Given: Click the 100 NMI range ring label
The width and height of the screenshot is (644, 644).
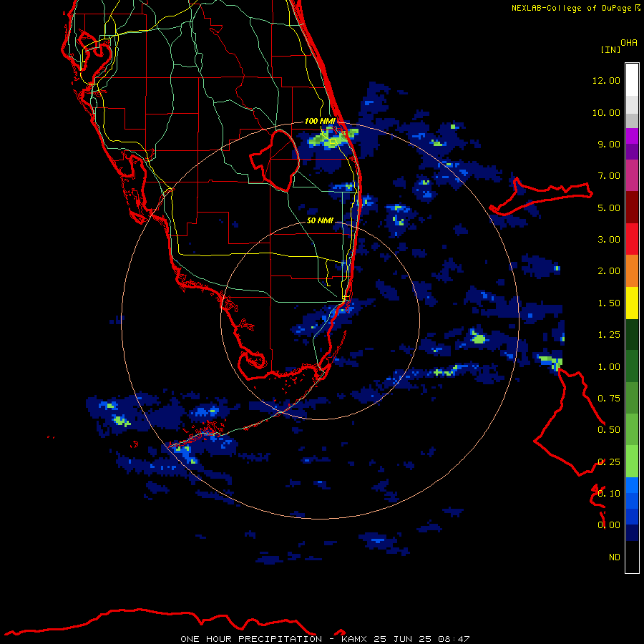Looking at the screenshot, I should click(x=320, y=121).
